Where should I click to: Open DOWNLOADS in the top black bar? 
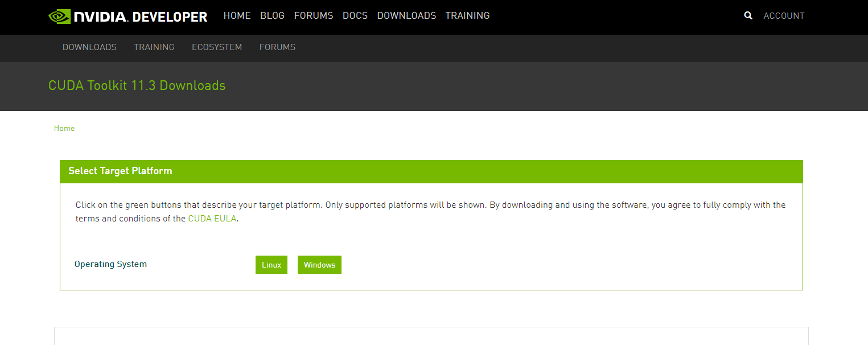[x=406, y=16]
